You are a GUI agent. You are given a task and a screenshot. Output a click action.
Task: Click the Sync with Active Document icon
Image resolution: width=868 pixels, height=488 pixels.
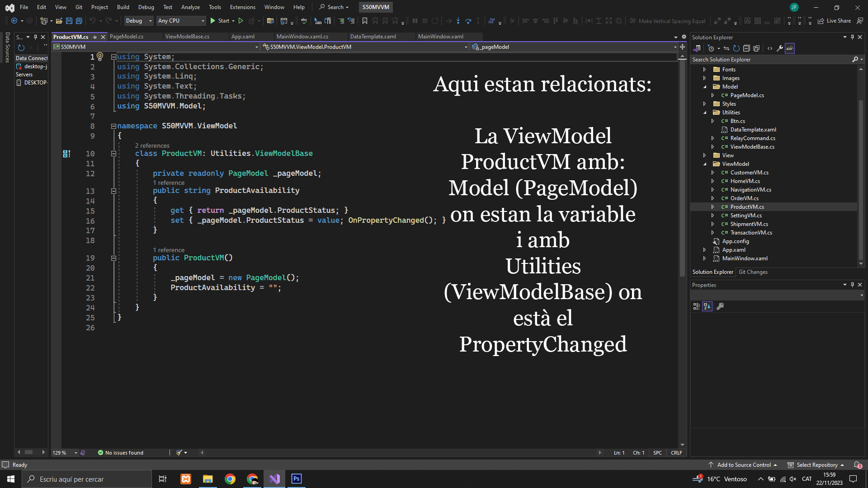(726, 48)
